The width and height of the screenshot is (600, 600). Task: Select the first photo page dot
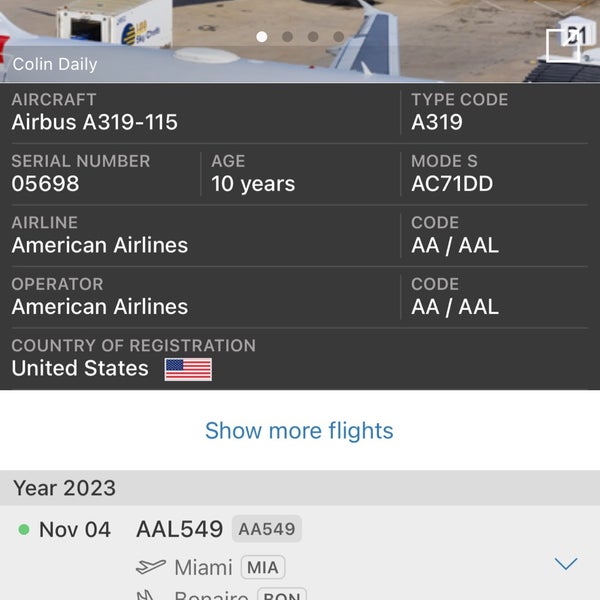[x=262, y=37]
